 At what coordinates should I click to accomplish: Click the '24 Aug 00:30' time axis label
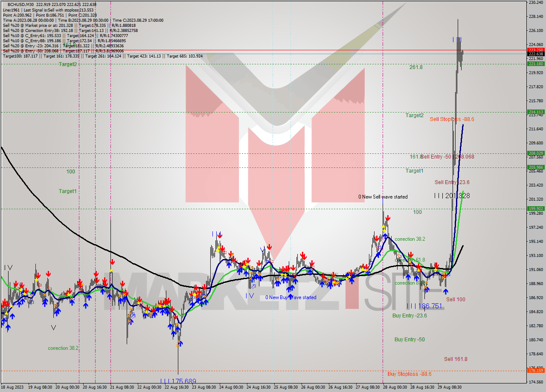(232, 387)
